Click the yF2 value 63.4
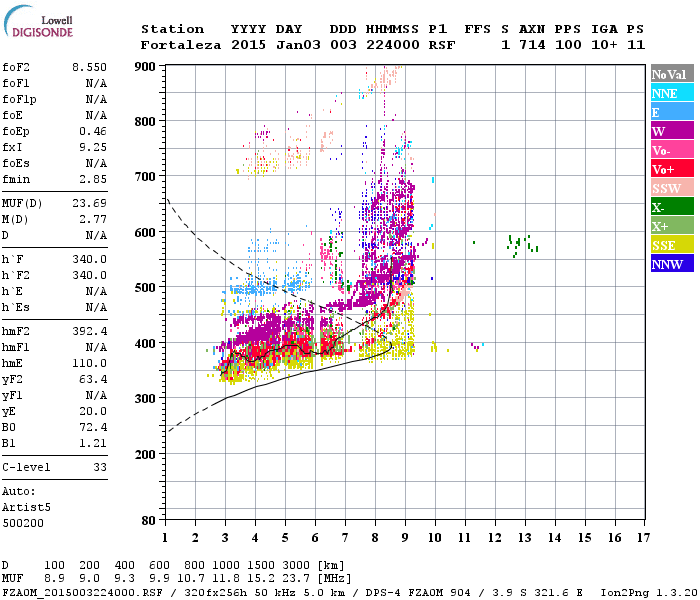This screenshot has height=600, width=700. pyautogui.click(x=93, y=379)
